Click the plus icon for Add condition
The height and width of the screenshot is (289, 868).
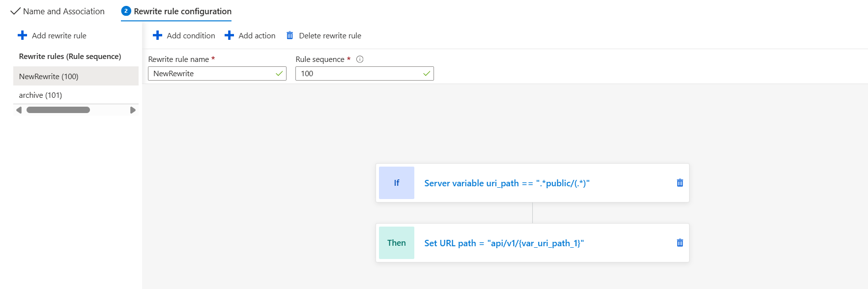[157, 35]
